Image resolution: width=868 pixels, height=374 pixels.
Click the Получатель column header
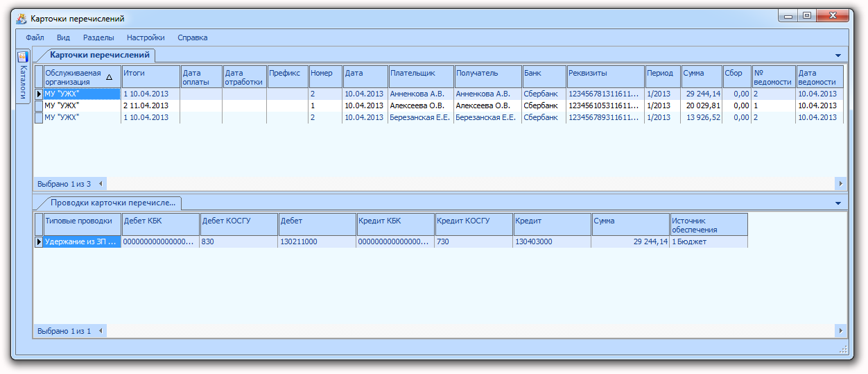click(x=488, y=77)
